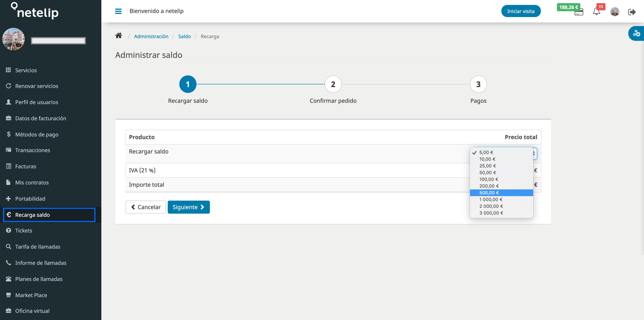This screenshot has width=644, height=320.
Task: Click the user profile avatar icon
Action: 615,11
